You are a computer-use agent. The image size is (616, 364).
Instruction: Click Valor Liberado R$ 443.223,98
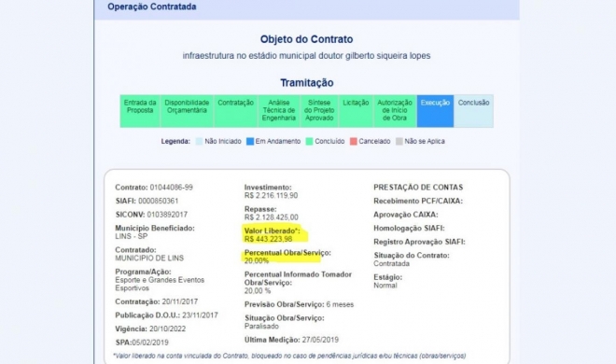click(268, 239)
